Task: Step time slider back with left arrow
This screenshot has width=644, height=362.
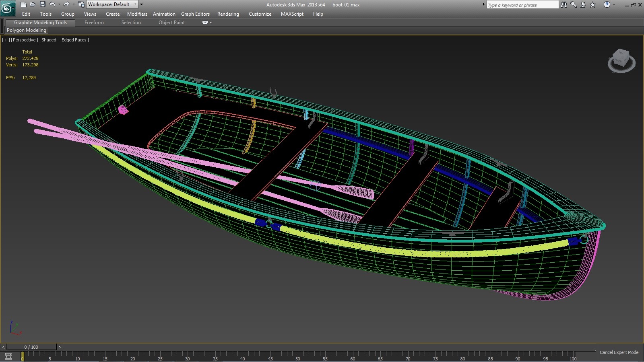Action: (3, 347)
